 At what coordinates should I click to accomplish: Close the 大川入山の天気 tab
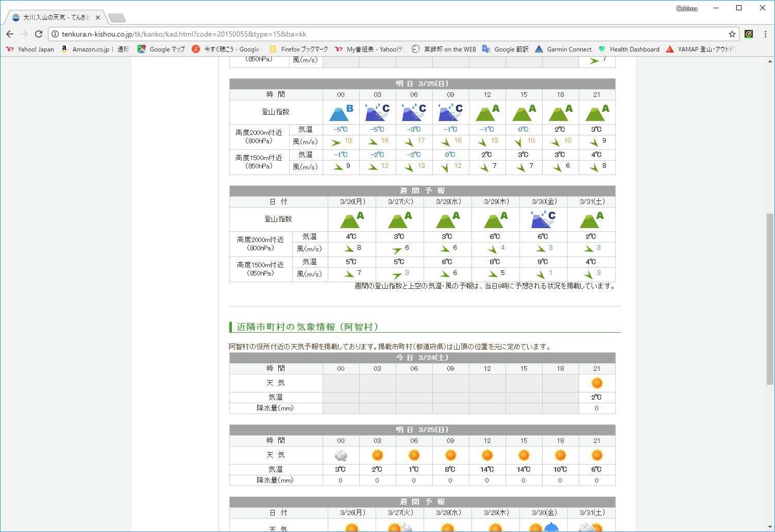98,18
